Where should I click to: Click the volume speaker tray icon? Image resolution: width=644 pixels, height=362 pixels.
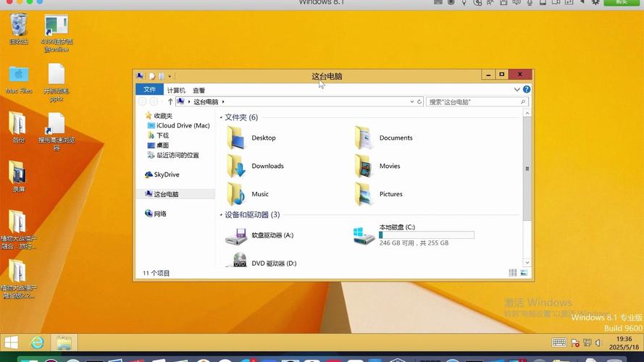pyautogui.click(x=598, y=342)
